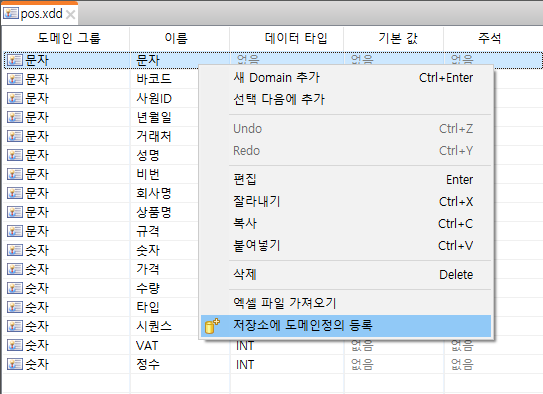This screenshot has width=543, height=394.
Task: Click the domain icon in the 정수 row
Action: (x=15, y=364)
